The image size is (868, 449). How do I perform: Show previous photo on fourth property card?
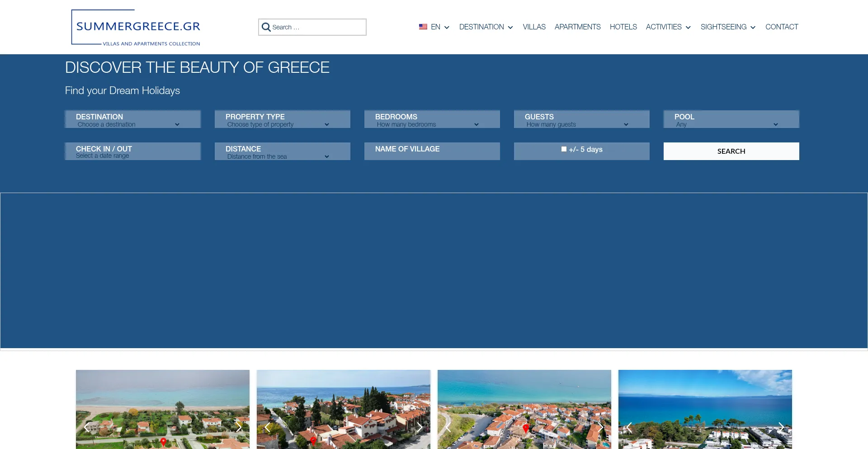[629, 427]
